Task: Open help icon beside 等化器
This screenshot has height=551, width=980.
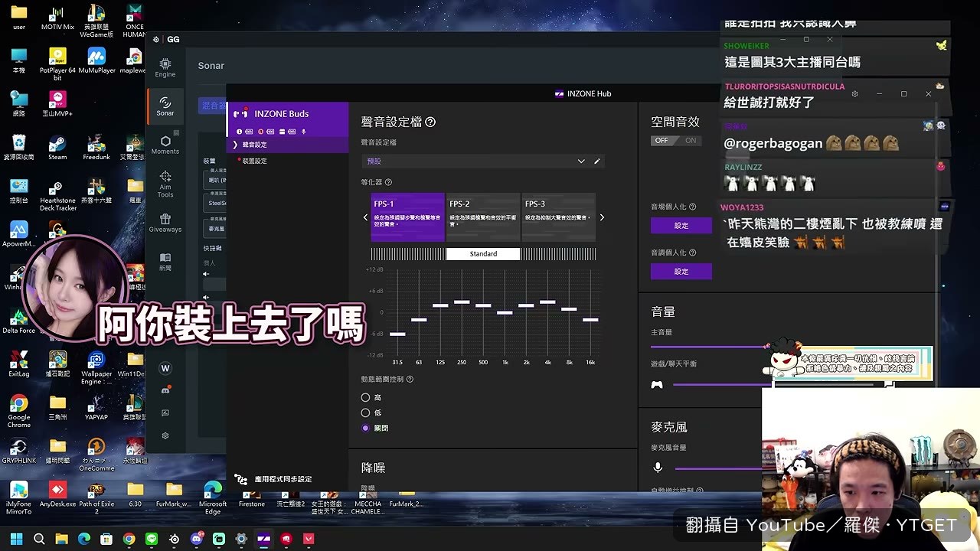Action: (x=388, y=182)
